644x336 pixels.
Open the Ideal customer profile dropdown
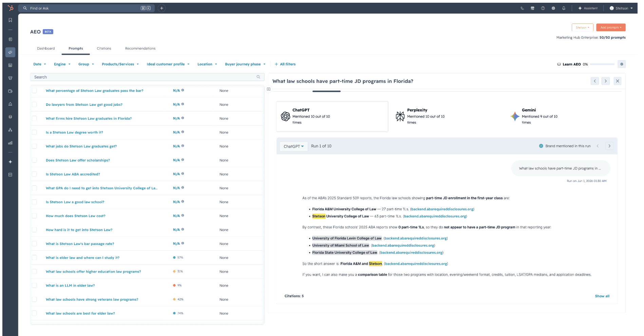point(168,64)
